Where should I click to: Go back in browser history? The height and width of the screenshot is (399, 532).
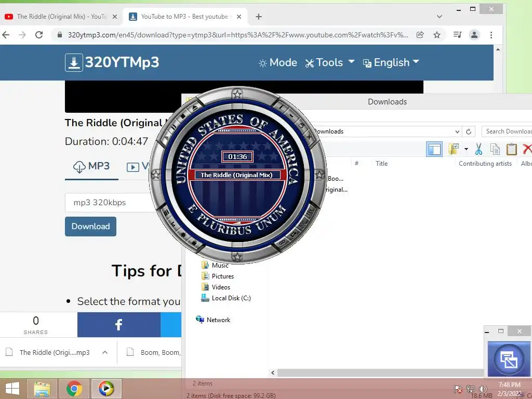(x=6, y=35)
